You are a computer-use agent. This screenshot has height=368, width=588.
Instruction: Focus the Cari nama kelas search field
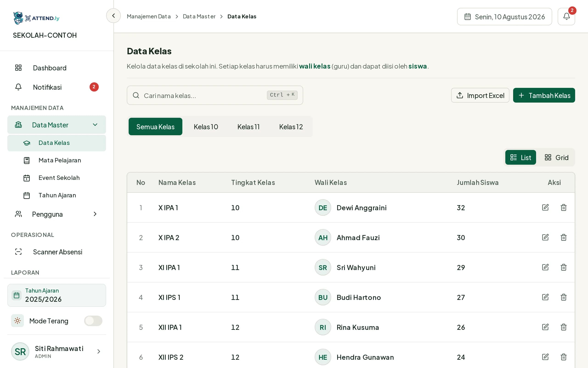click(215, 95)
